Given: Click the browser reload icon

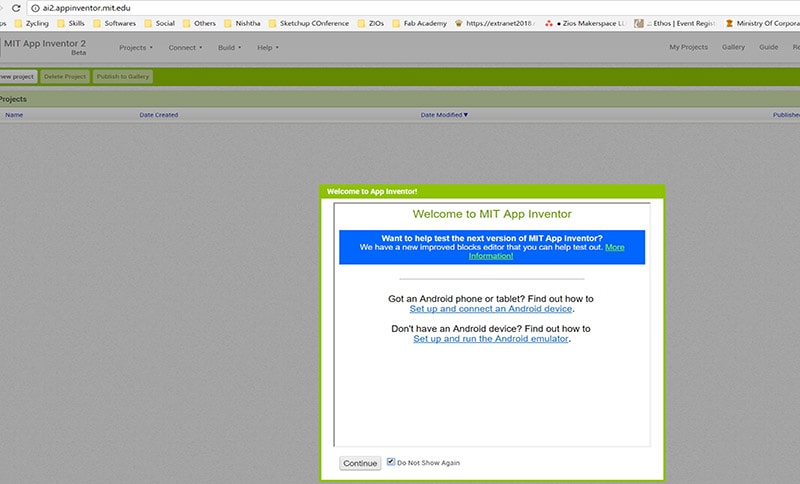Looking at the screenshot, I should pos(16,8).
